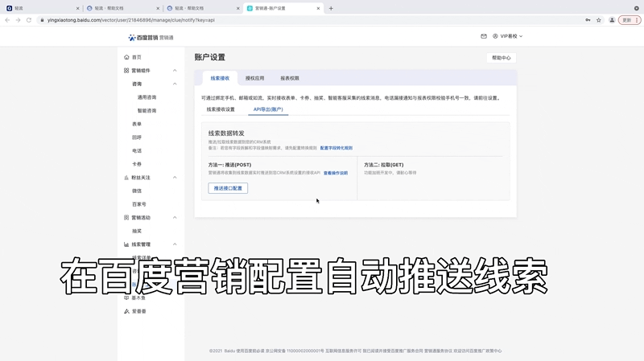The image size is (644, 361).
Task: Open 通用咨询 in the sidebar
Action: 147,97
